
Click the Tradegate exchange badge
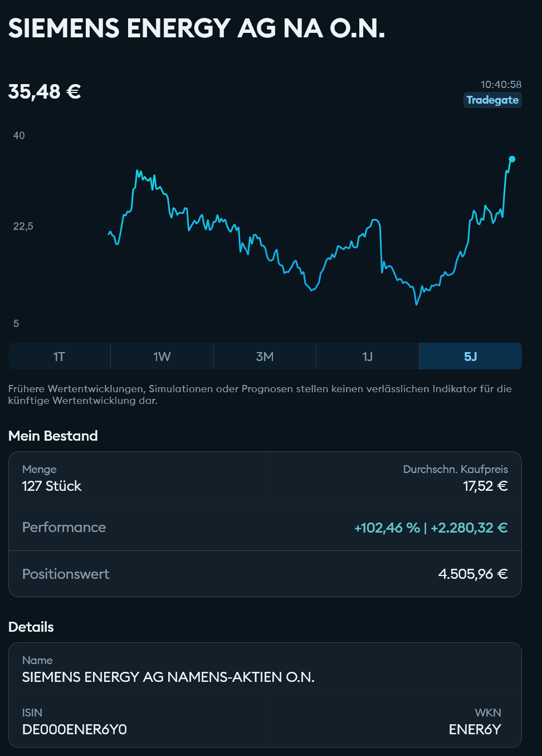(x=492, y=100)
